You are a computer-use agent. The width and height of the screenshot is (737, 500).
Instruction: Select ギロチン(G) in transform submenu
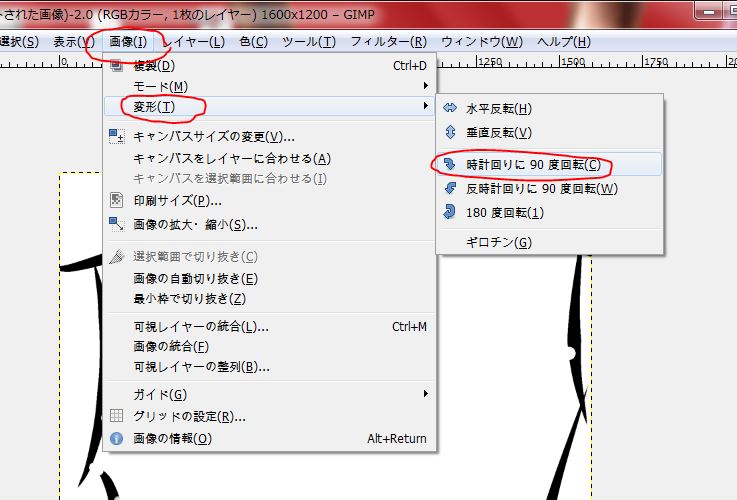click(549, 242)
